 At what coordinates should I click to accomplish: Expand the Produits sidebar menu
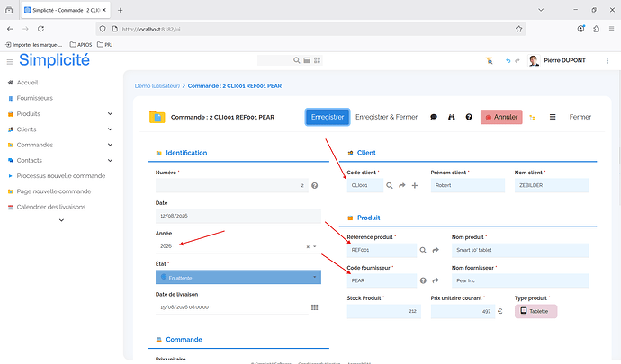110,114
